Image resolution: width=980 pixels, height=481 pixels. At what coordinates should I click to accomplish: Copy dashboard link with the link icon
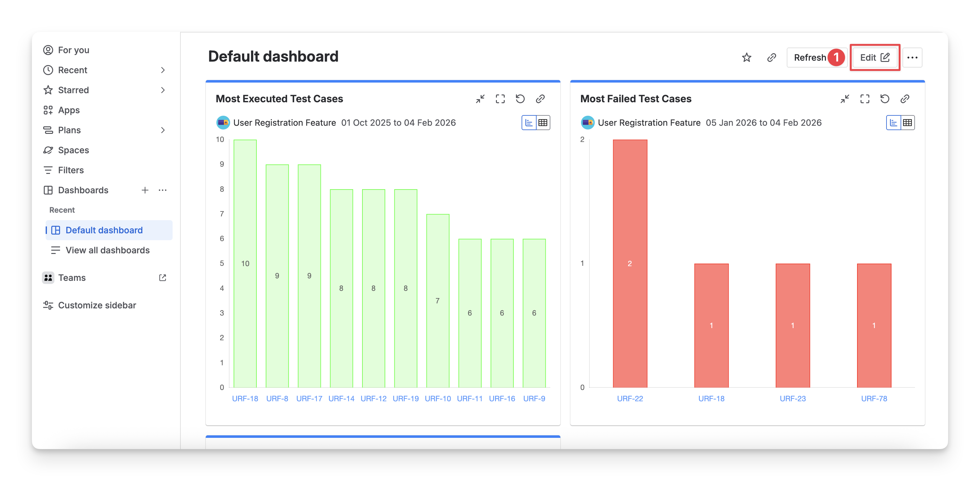771,58
